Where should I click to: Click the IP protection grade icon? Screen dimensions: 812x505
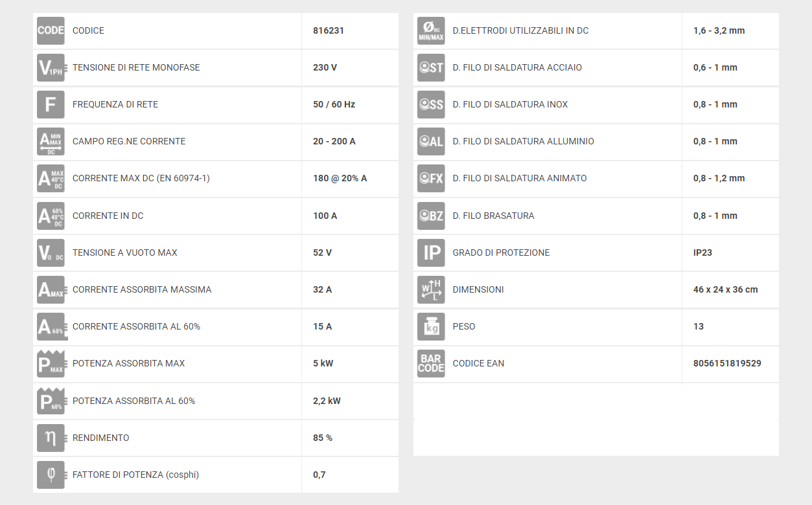pyautogui.click(x=431, y=252)
